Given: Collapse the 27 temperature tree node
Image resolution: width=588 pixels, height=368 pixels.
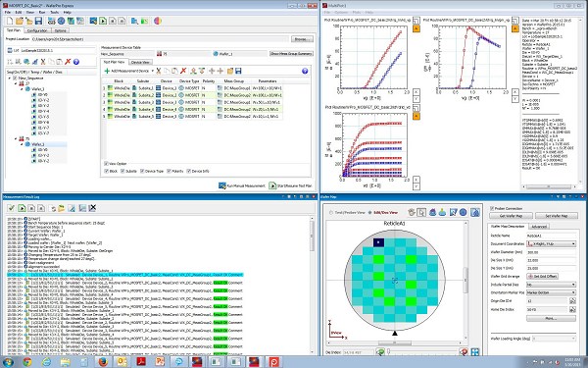Looking at the screenshot, I should click(x=16, y=83).
